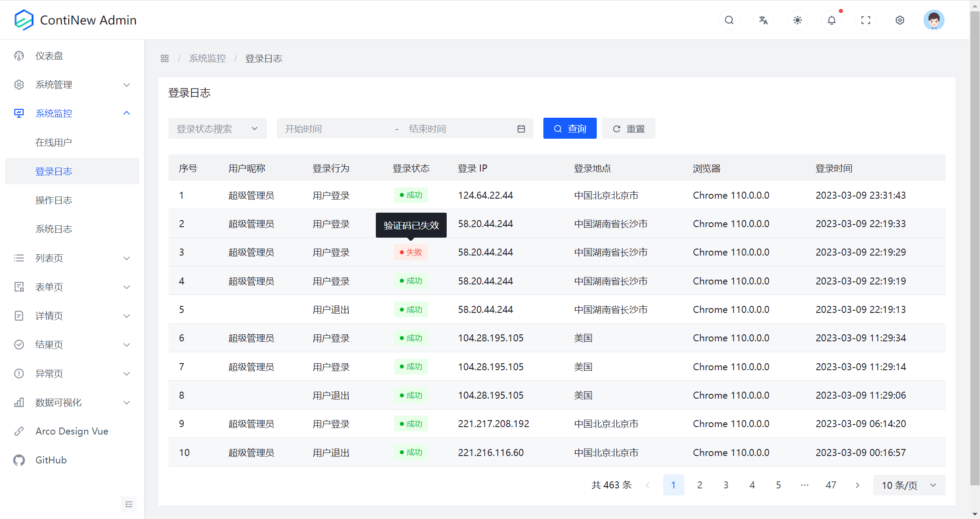Screen dimensions: 980x519
Task: Click the 登录时间 column header
Action: (833, 168)
